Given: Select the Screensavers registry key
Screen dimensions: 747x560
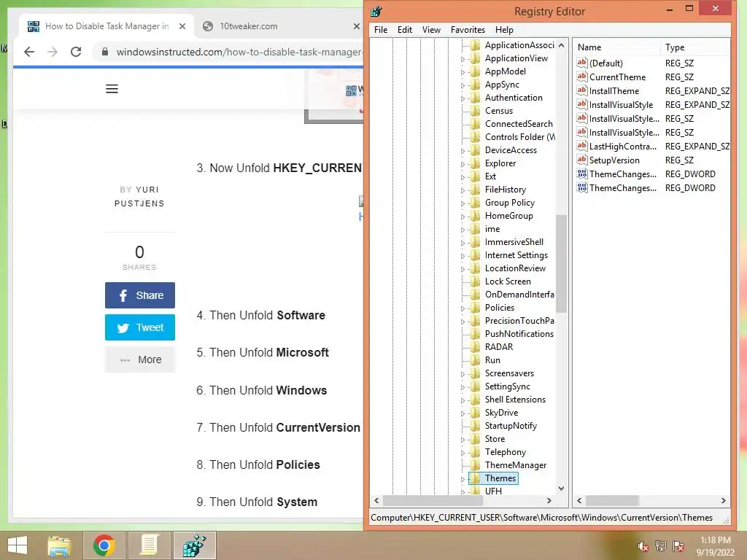Looking at the screenshot, I should (509, 373).
